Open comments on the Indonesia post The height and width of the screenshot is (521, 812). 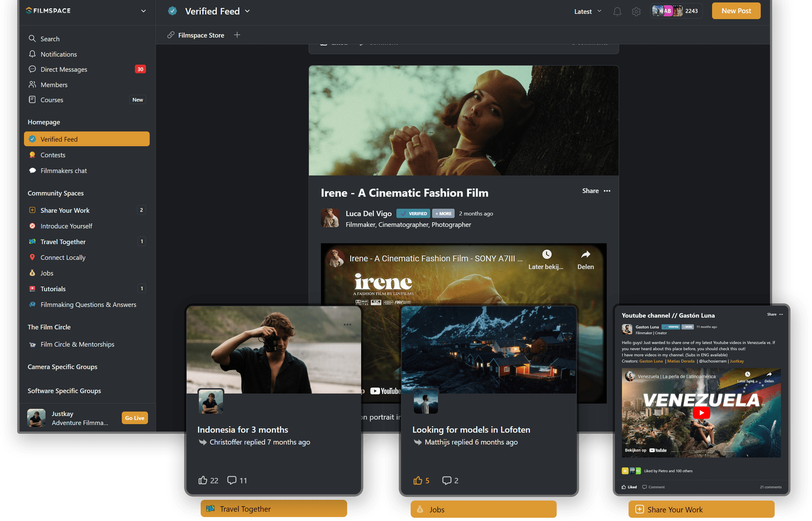tap(237, 480)
